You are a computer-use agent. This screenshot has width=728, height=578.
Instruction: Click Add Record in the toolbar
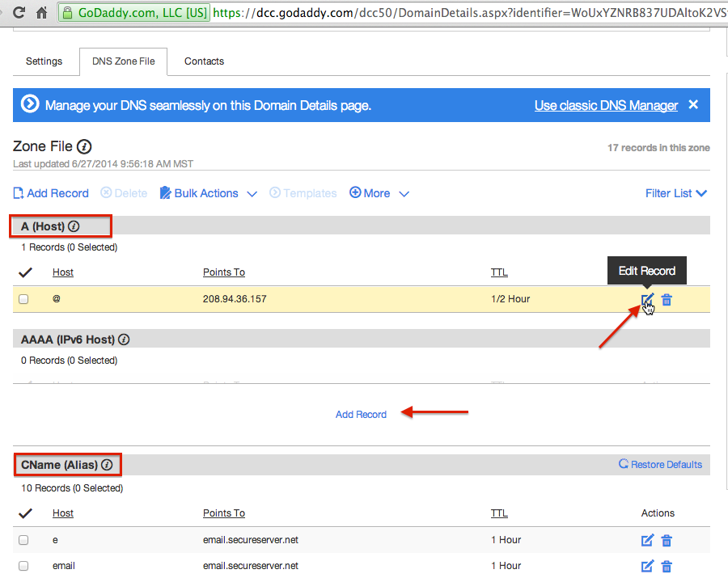(51, 193)
